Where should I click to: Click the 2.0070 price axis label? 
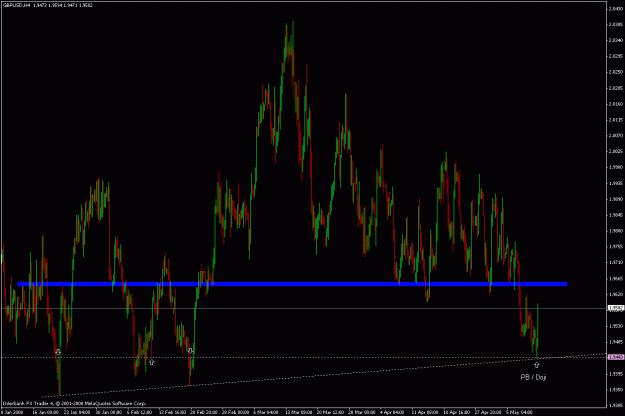click(616, 135)
